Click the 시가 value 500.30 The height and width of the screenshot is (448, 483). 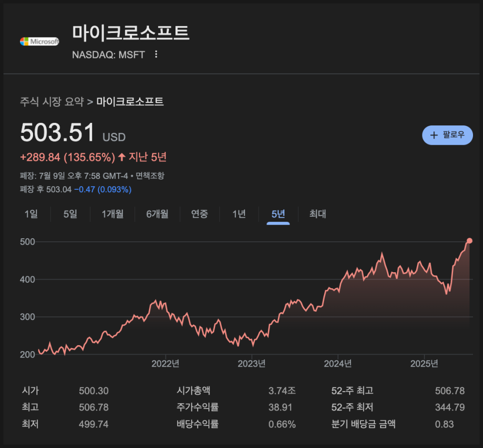pos(93,391)
